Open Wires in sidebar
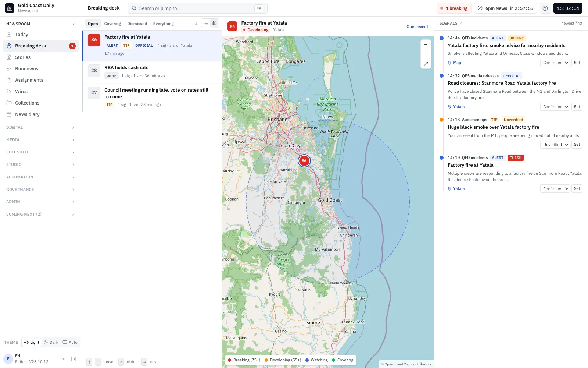 [41, 92]
